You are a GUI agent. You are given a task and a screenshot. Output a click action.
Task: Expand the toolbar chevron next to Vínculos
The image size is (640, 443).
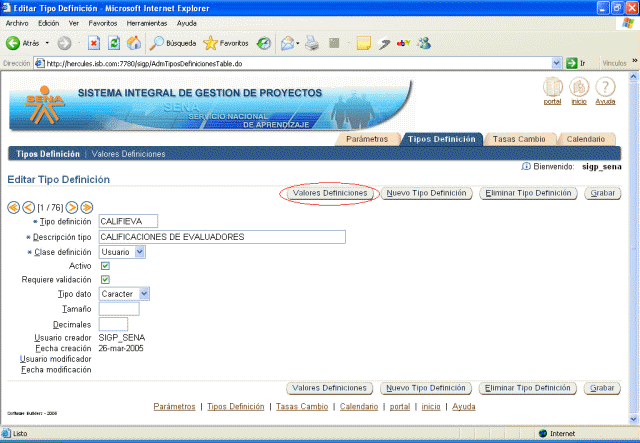tap(635, 61)
